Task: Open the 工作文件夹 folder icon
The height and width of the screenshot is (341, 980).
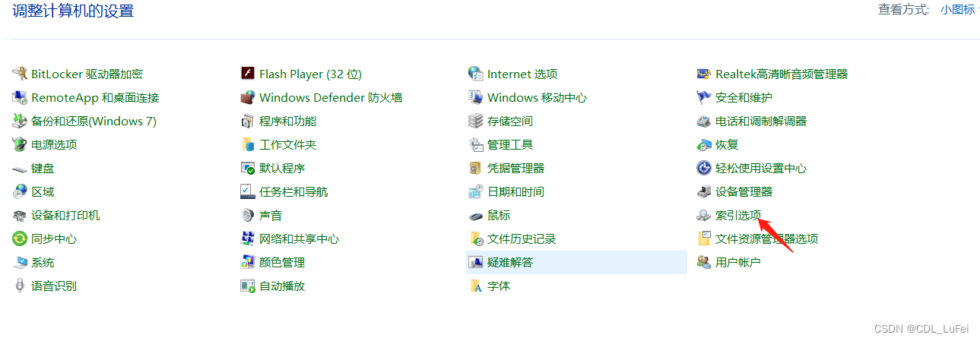Action: [247, 144]
